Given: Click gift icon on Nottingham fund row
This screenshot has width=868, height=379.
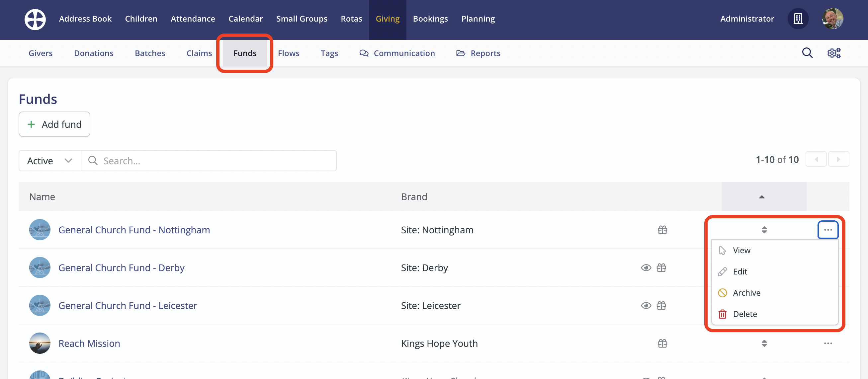Looking at the screenshot, I should (x=662, y=230).
